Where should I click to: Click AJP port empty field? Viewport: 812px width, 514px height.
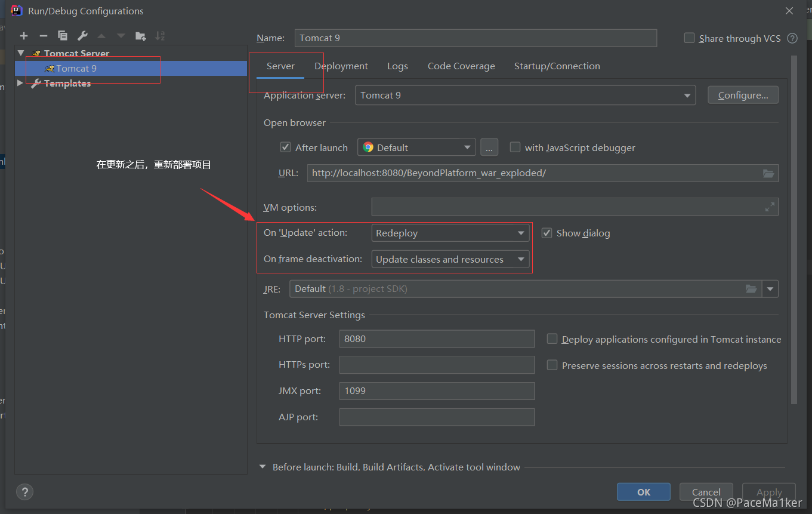click(x=437, y=417)
